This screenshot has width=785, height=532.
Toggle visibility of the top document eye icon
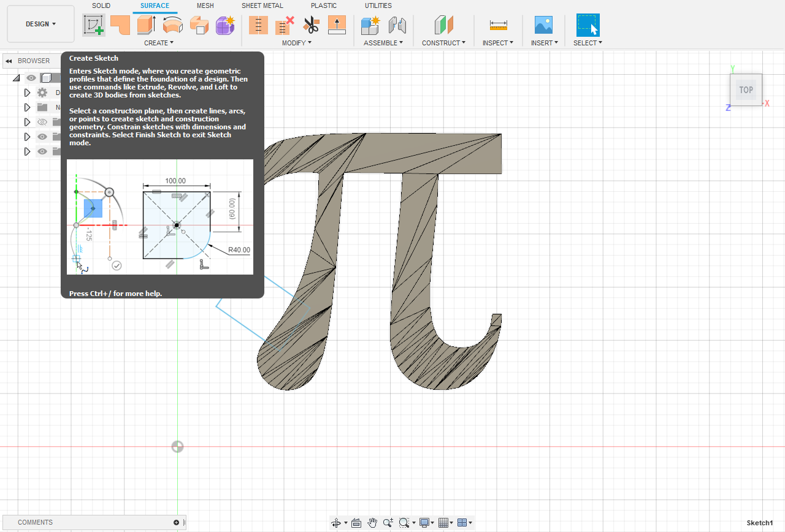pos(31,78)
